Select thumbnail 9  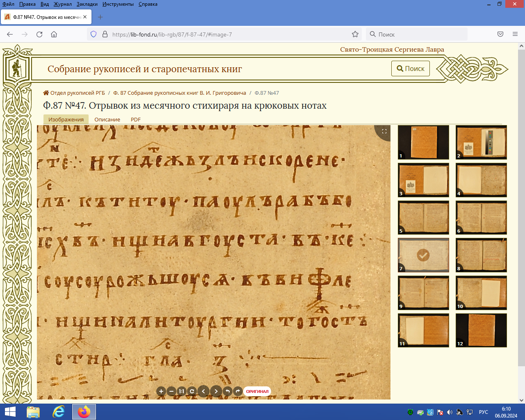pos(423,293)
